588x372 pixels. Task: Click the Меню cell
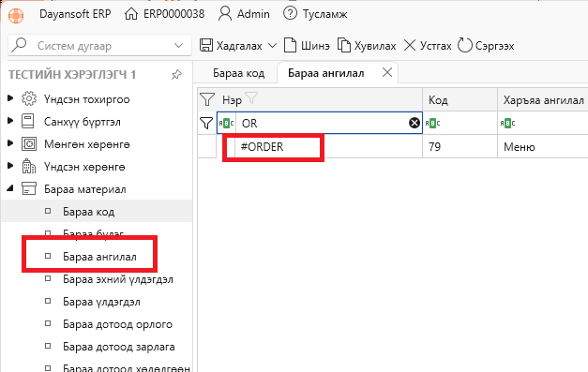pyautogui.click(x=543, y=146)
